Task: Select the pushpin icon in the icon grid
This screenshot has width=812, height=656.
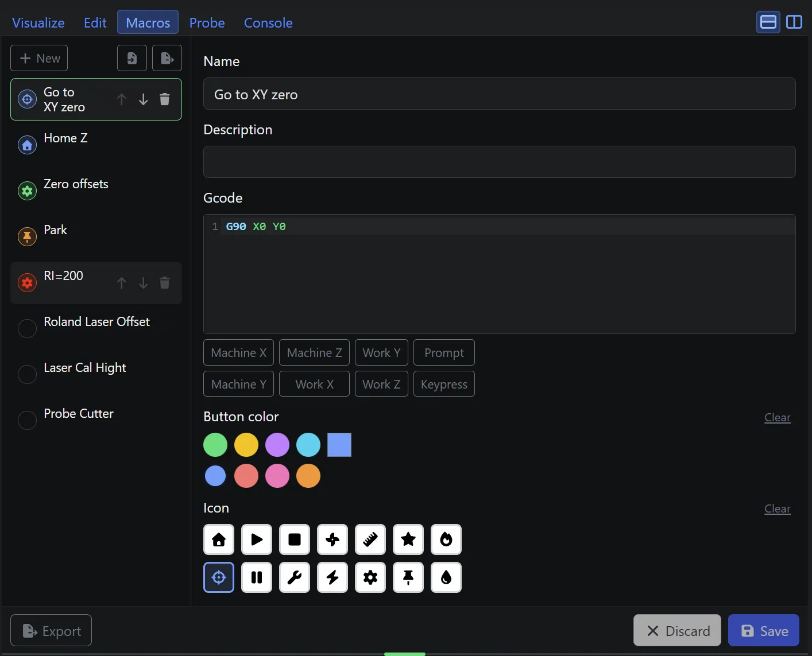Action: 408,577
